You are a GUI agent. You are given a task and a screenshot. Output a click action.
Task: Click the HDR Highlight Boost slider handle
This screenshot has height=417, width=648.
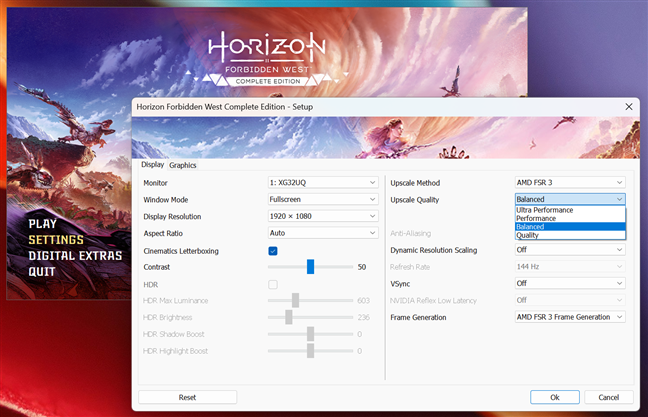point(310,351)
